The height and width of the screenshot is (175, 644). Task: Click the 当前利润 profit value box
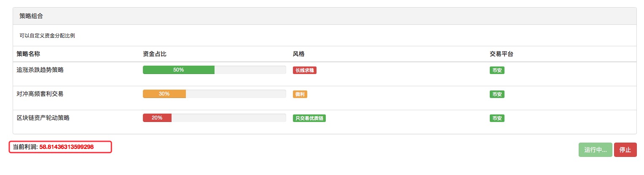60,147
